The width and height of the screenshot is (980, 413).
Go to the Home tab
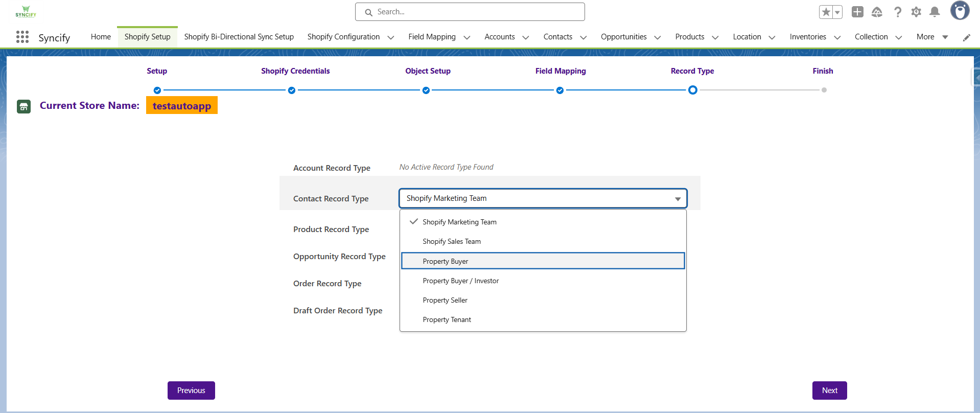click(101, 37)
